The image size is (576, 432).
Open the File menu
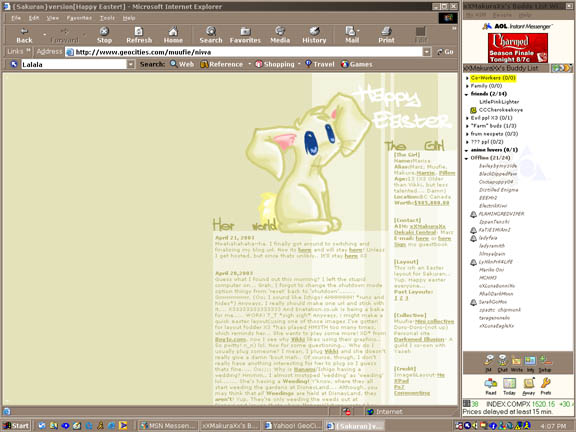coord(16,18)
